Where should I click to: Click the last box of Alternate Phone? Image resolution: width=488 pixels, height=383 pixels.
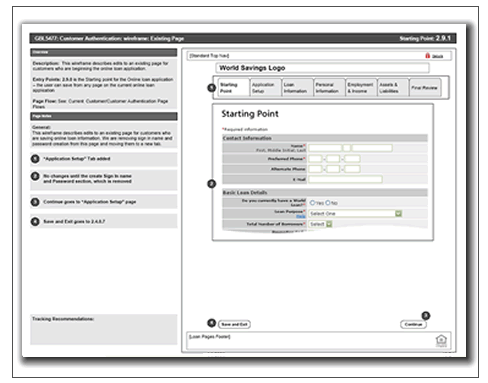click(352, 169)
